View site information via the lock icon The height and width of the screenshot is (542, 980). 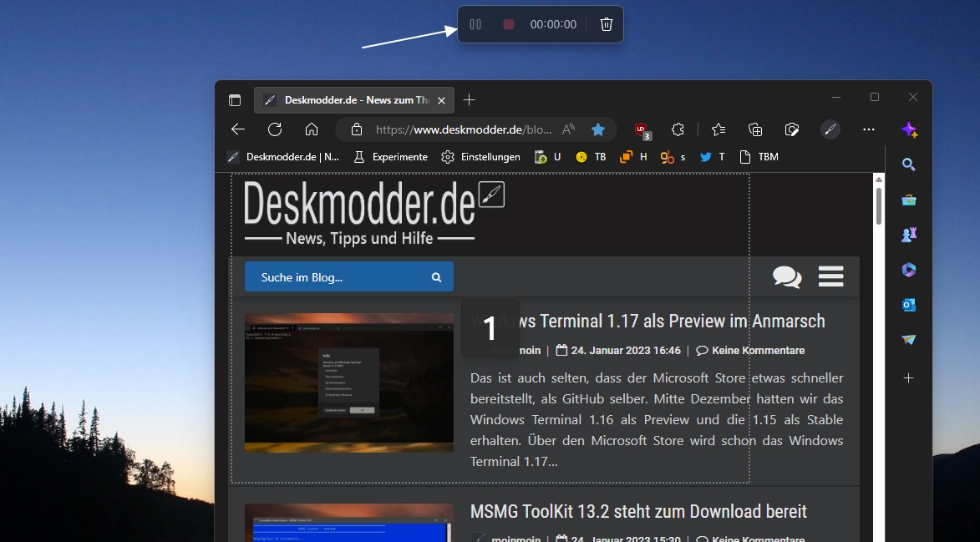356,129
